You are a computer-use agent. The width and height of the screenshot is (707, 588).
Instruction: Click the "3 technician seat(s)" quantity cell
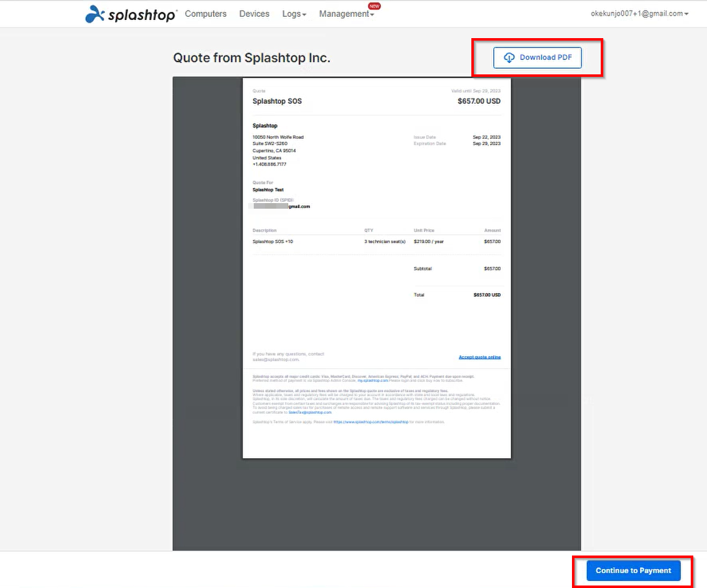click(x=385, y=241)
